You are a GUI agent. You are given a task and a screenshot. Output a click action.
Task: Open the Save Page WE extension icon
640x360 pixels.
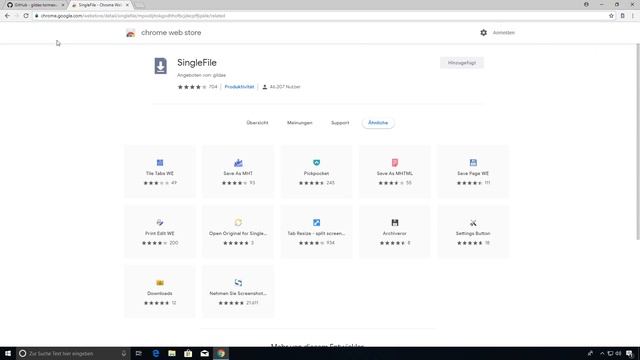tap(473, 163)
